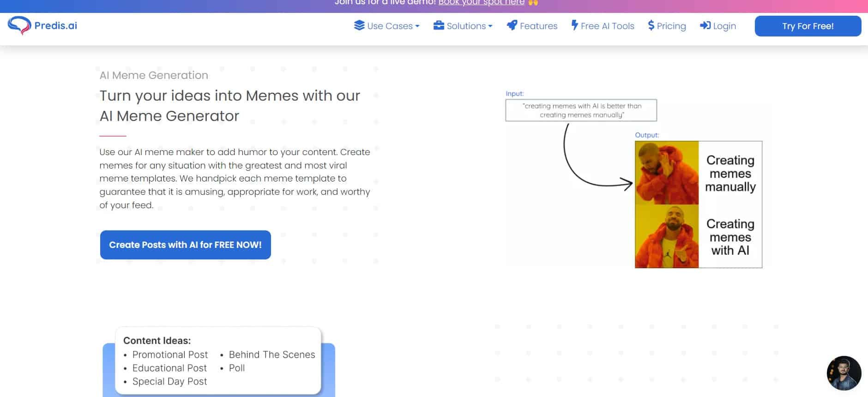Screen dimensions: 868x397
Task: Click the briefcase icon next to Solutions
Action: 439,25
